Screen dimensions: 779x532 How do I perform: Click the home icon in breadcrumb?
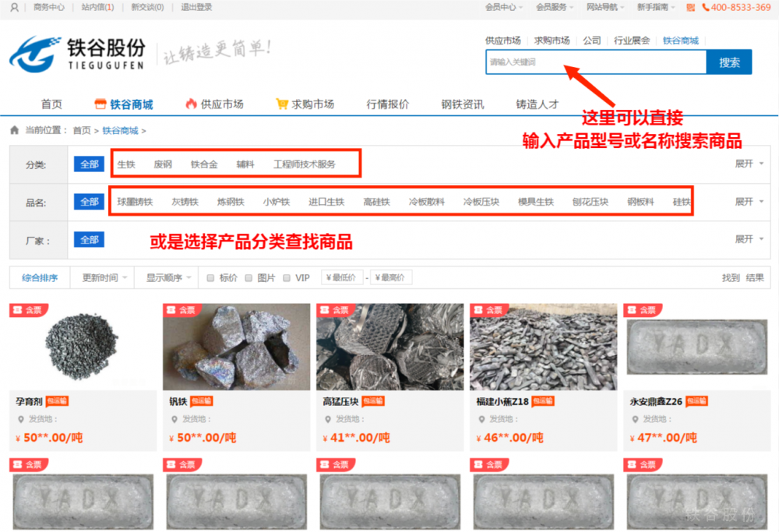(15, 130)
